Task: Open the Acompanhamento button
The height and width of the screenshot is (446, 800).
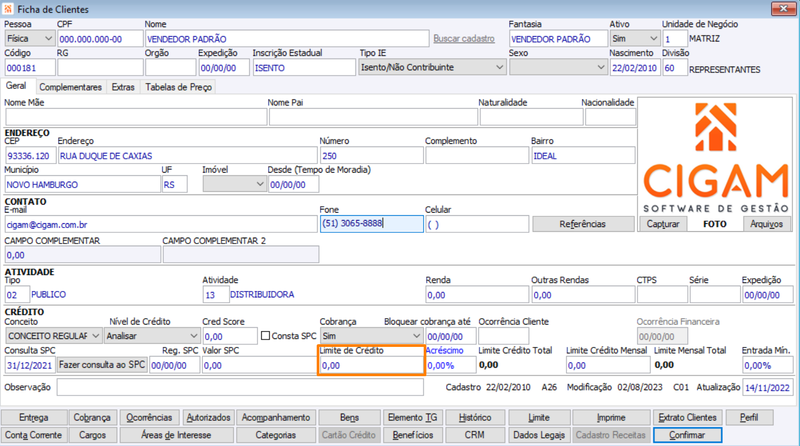Action: point(276,417)
